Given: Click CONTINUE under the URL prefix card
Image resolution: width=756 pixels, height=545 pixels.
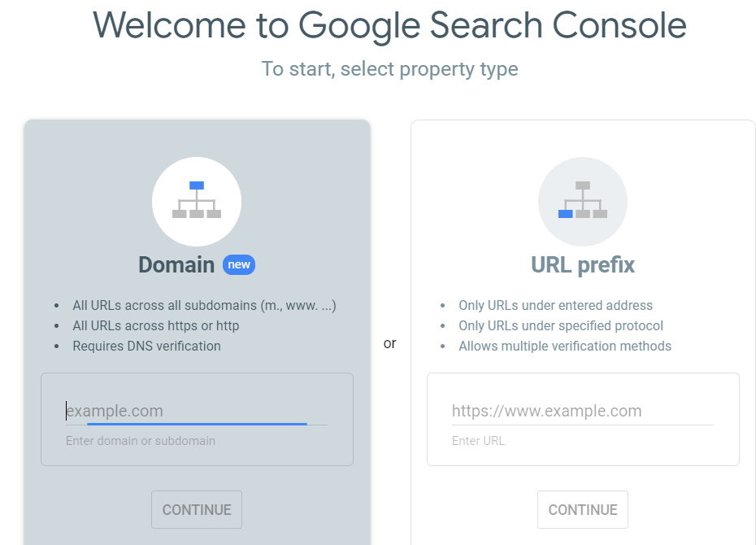Looking at the screenshot, I should pos(582,509).
